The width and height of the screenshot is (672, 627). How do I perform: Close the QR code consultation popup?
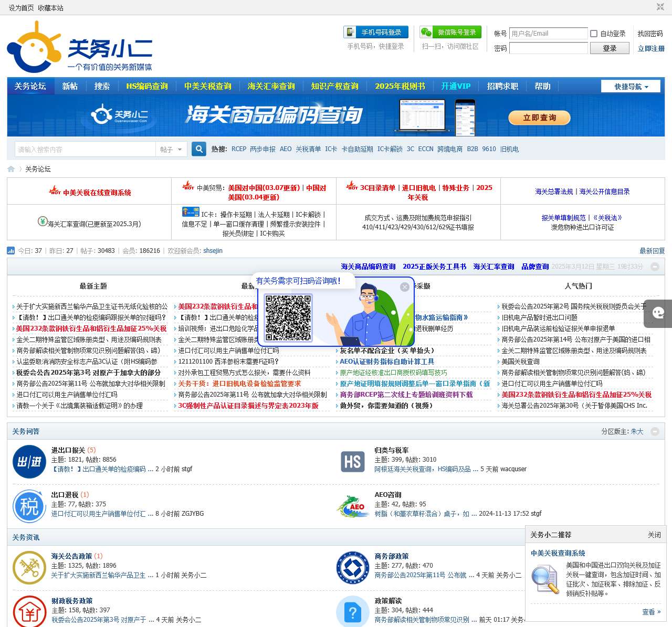pyautogui.click(x=404, y=287)
